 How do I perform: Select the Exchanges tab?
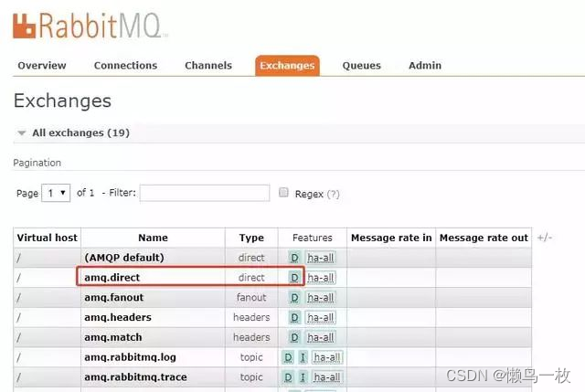[287, 66]
